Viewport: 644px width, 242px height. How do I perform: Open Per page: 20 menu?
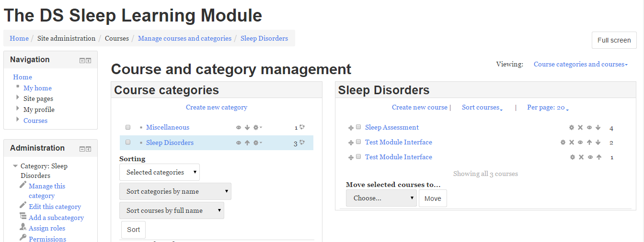click(547, 108)
